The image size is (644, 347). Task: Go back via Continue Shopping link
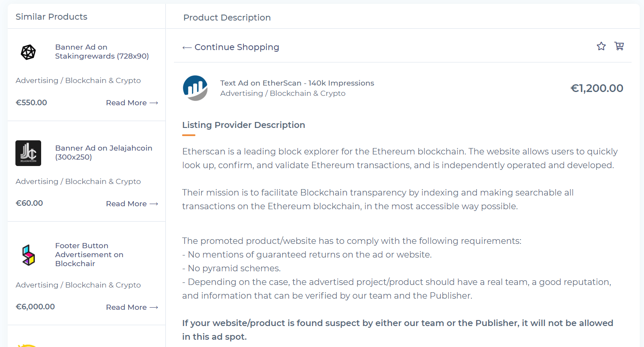231,47
